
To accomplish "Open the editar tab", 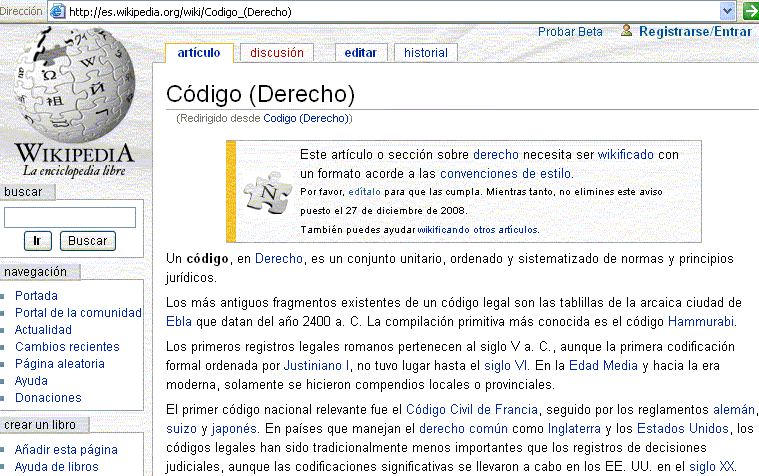I will [x=361, y=53].
